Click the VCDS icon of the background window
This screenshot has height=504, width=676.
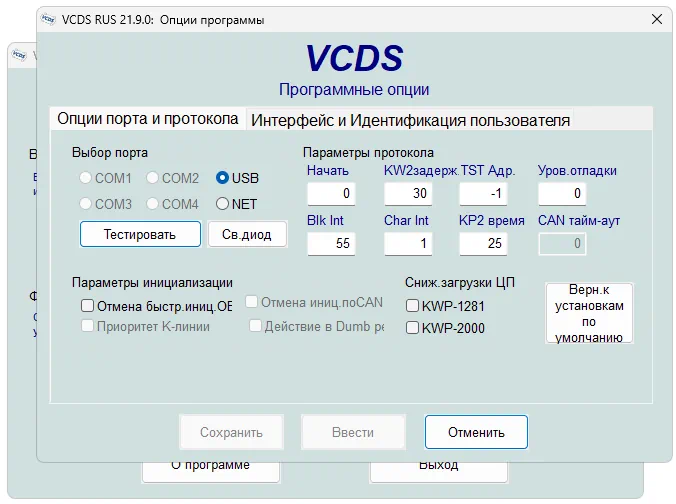click(19, 55)
